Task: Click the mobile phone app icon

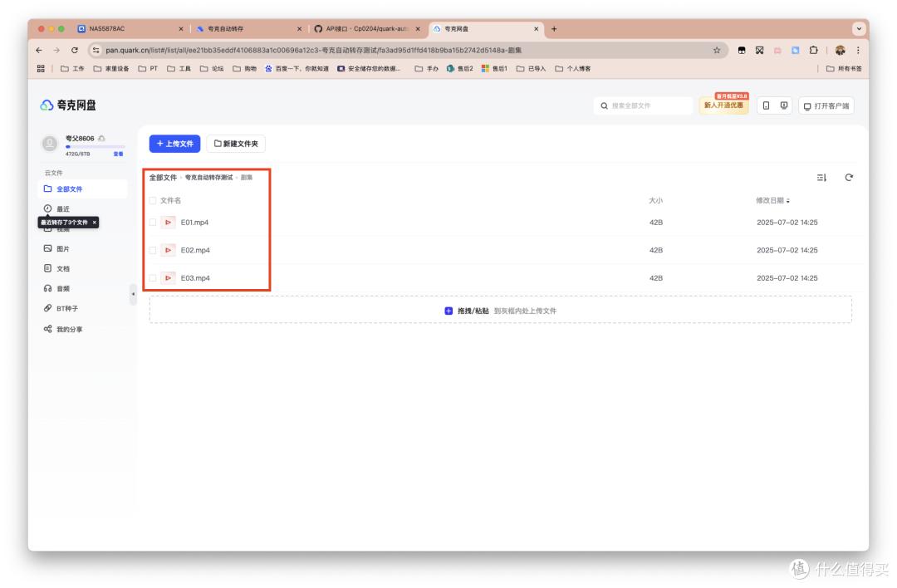Action: tap(766, 105)
